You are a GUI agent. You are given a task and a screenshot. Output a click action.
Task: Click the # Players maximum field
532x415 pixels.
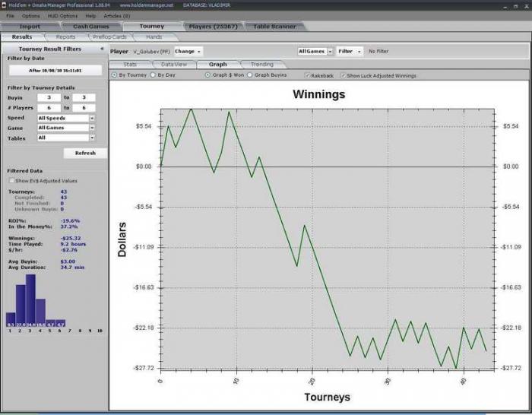[x=84, y=108]
